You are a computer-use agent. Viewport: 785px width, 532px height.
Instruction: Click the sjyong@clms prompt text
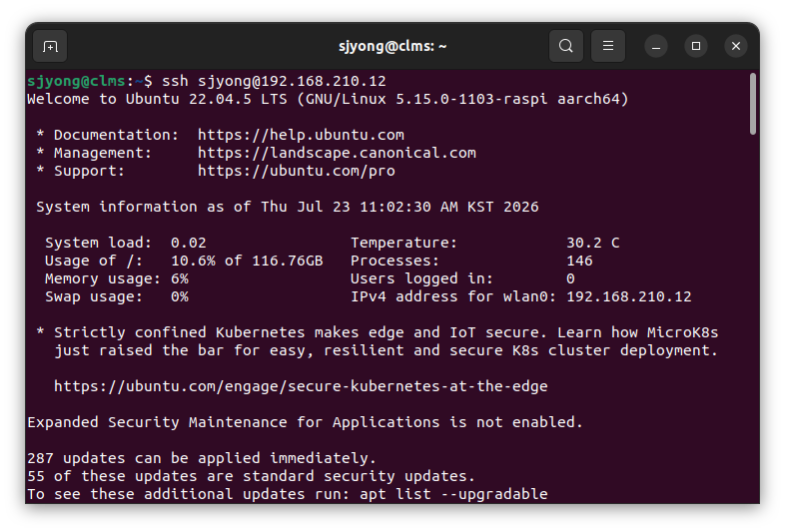coord(76,81)
